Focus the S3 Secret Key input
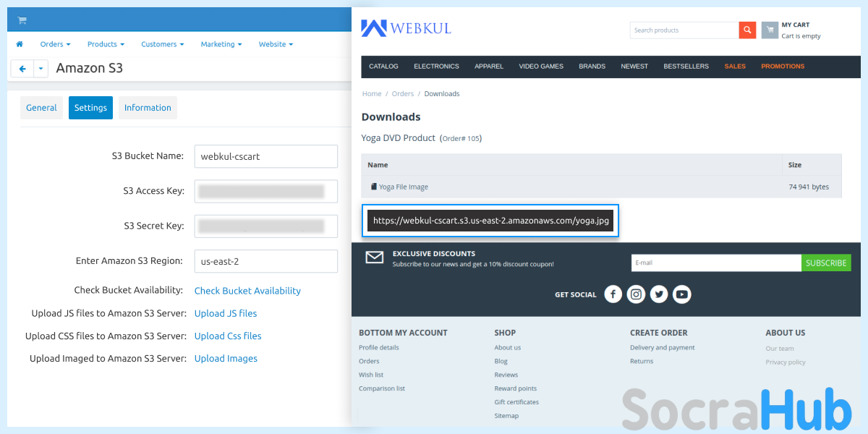Image resolution: width=868 pixels, height=434 pixels. point(266,226)
